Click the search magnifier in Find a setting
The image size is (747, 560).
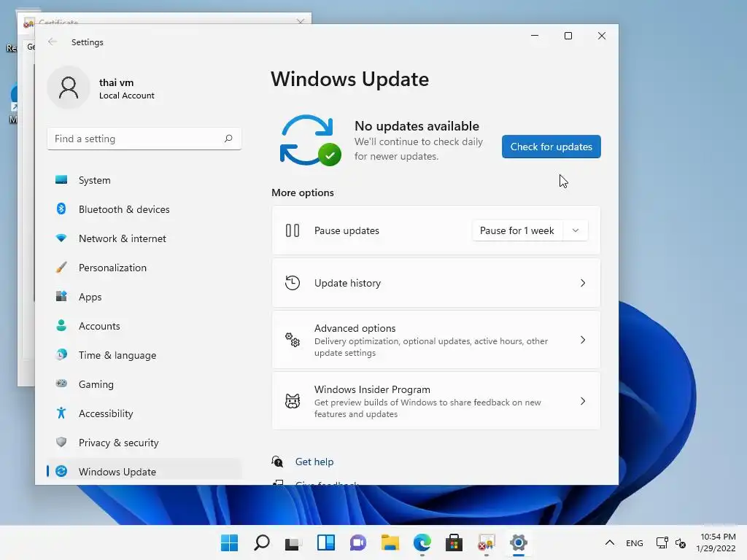click(x=228, y=139)
